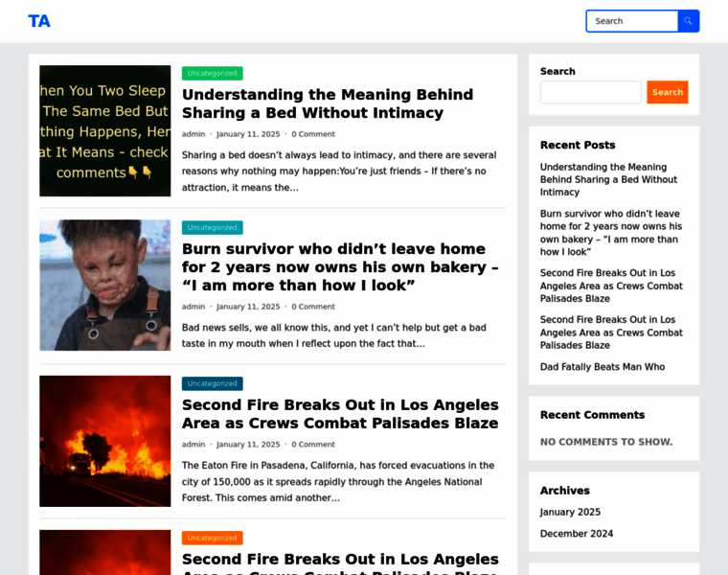Click the Recent Comments heading
The image size is (728, 575).
point(592,415)
